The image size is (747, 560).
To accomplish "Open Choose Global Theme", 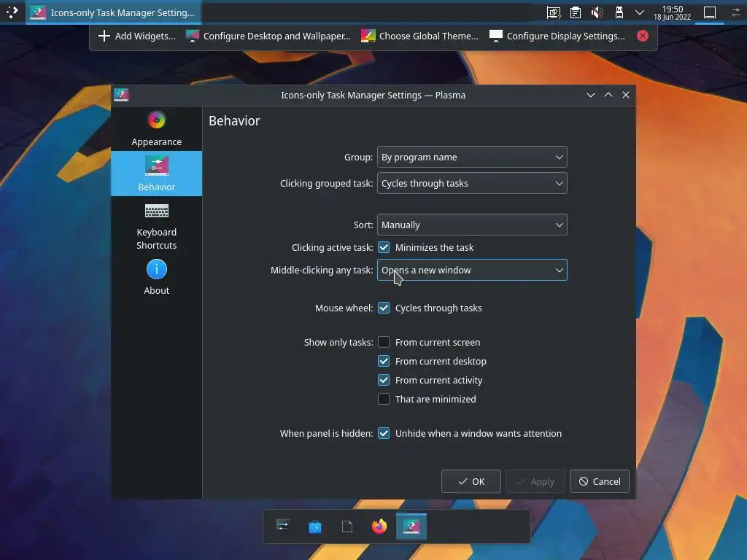I will [419, 36].
